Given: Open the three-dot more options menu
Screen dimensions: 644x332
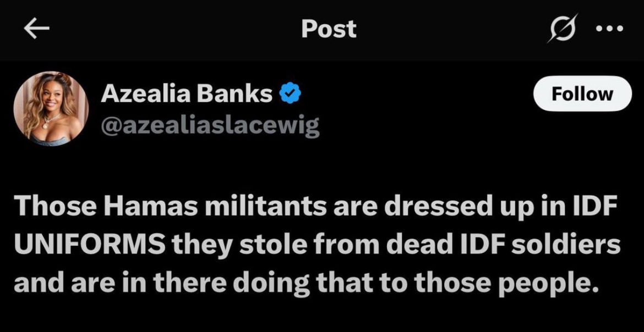Looking at the screenshot, I should click(609, 29).
